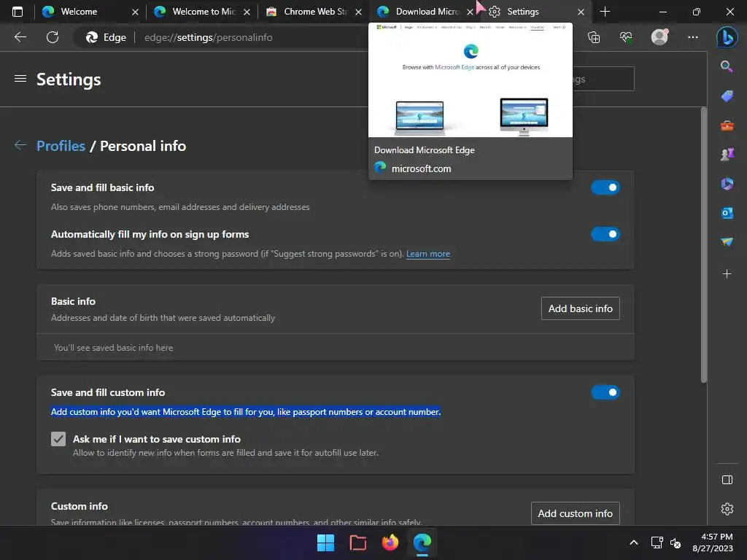The image size is (747, 560).
Task: Go back to Profiles via arrow
Action: pyautogui.click(x=20, y=145)
